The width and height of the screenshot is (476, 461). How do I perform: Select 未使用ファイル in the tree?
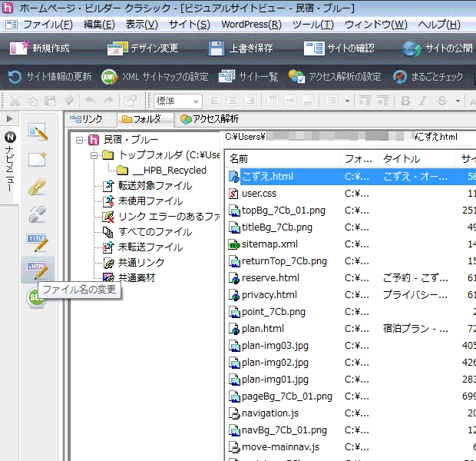point(150,201)
